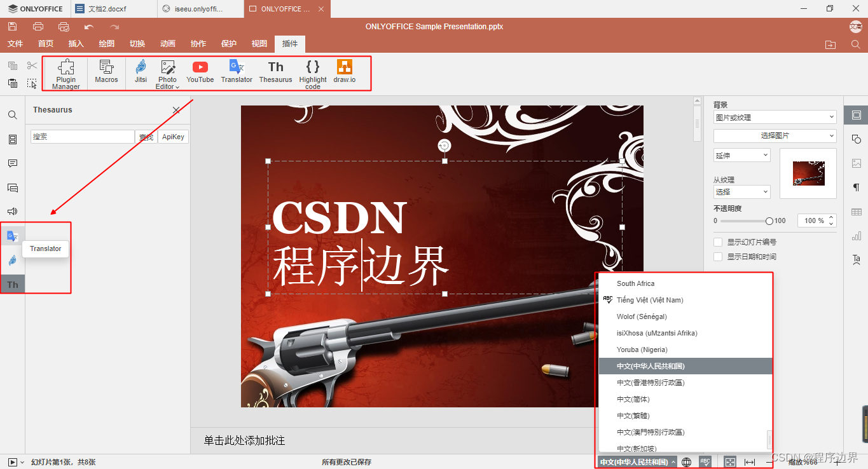Screen dimensions: 868x469
Task: Set document language via globe icon
Action: pos(686,462)
